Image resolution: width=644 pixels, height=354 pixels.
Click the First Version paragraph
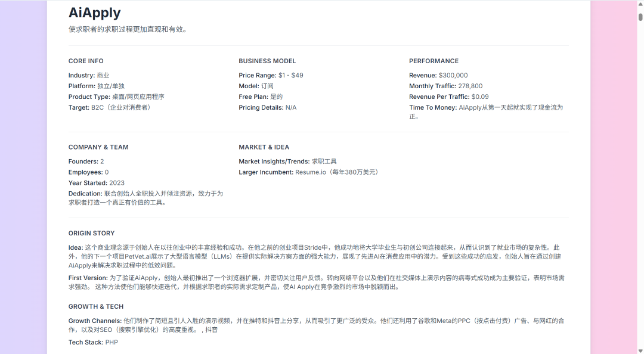[x=316, y=282]
